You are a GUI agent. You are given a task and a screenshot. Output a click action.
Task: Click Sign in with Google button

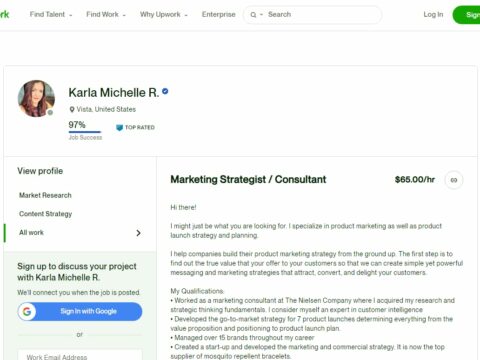click(80, 312)
